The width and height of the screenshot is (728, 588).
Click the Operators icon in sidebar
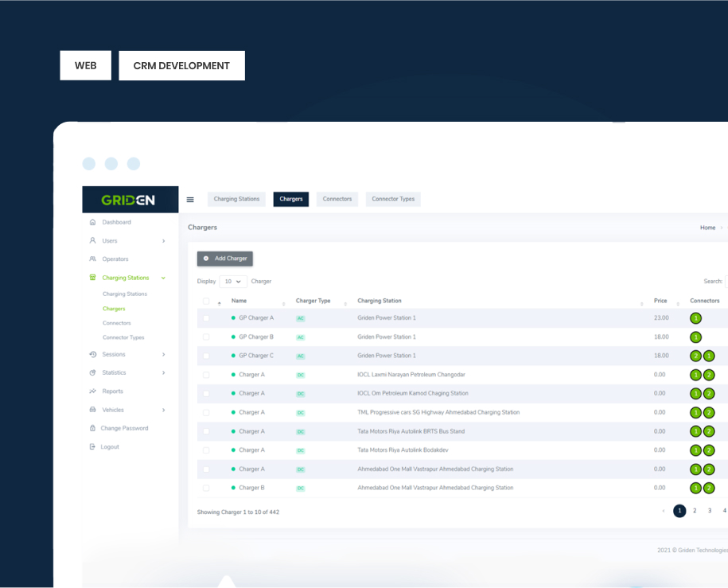(93, 259)
